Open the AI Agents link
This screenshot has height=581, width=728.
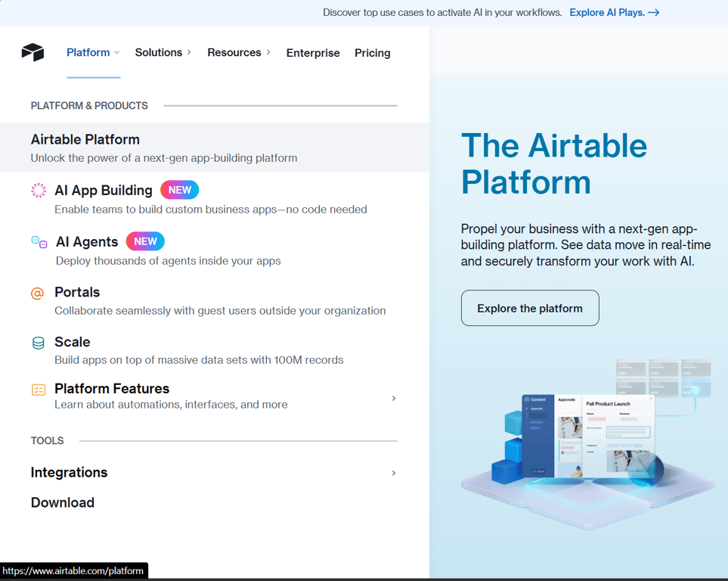tap(87, 241)
